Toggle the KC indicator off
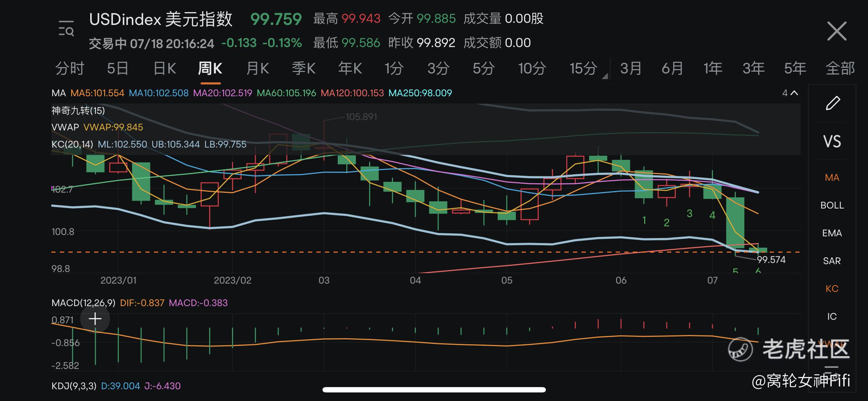This screenshot has height=401, width=868. click(832, 289)
